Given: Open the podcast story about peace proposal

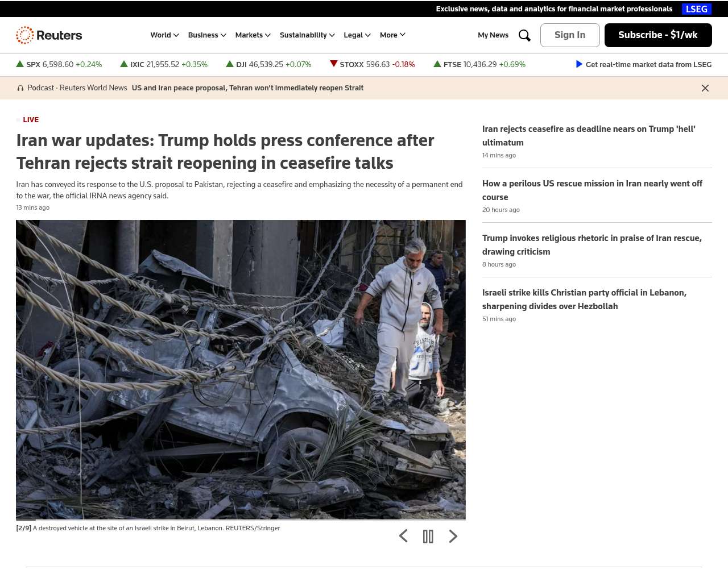Looking at the screenshot, I should point(247,88).
